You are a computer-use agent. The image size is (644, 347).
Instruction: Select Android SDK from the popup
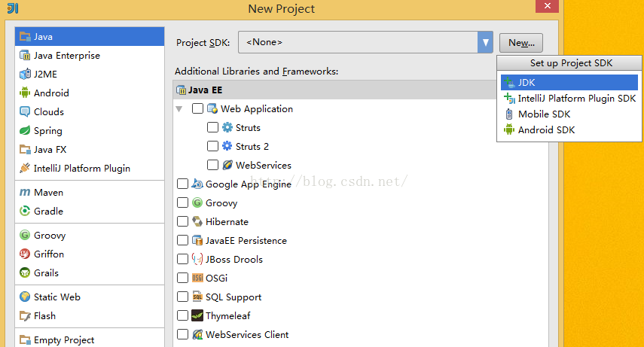click(x=569, y=129)
